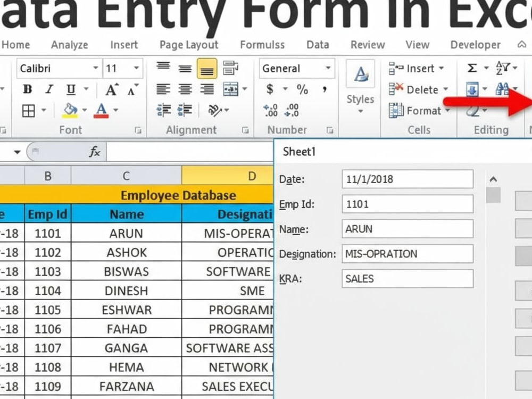
Task: Apply comma style
Action: (325, 89)
